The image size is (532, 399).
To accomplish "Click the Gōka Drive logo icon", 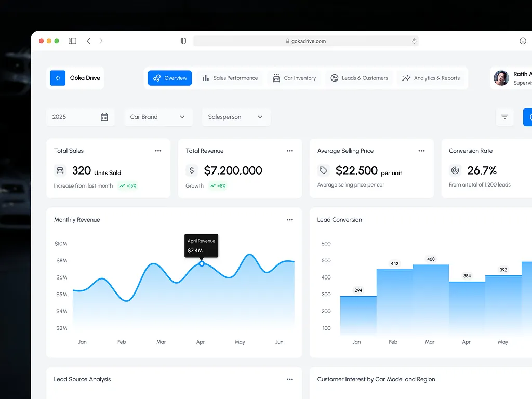I will coord(58,78).
